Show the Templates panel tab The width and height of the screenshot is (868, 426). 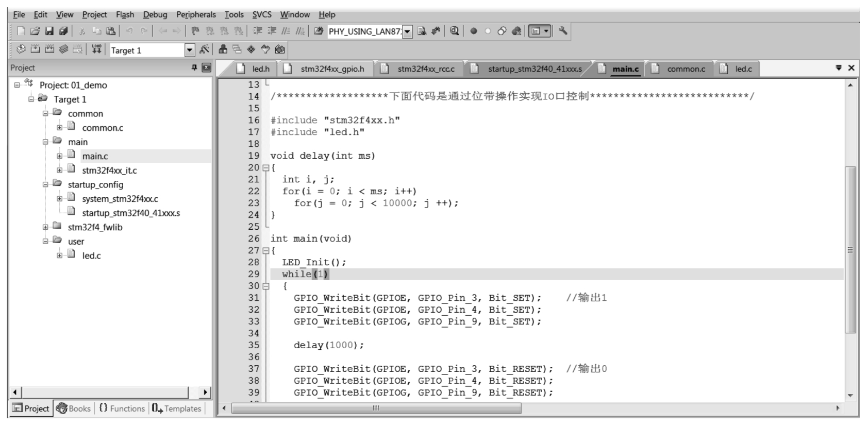(x=176, y=408)
